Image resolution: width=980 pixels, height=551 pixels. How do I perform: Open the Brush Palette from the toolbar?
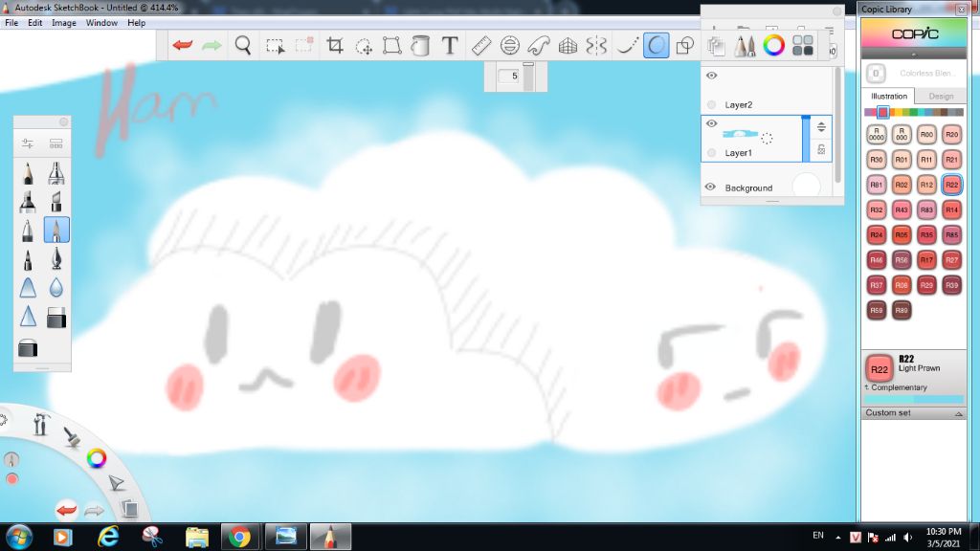pyautogui.click(x=745, y=46)
